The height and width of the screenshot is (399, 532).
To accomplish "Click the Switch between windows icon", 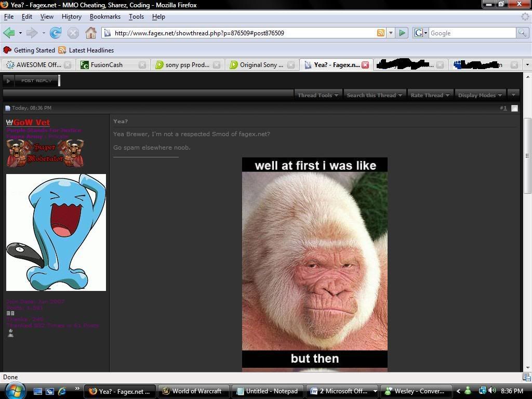I will (50, 391).
